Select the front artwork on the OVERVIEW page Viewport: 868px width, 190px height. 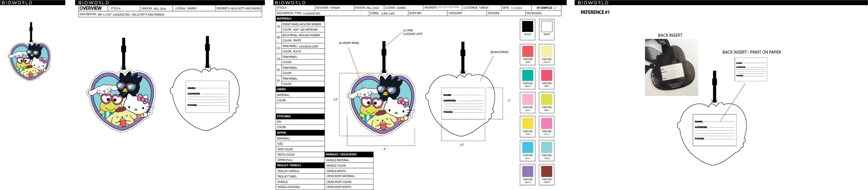click(x=121, y=101)
